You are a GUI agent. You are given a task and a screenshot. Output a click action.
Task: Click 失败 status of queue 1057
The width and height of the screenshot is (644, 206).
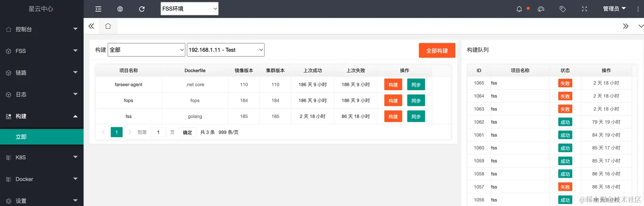pos(565,187)
